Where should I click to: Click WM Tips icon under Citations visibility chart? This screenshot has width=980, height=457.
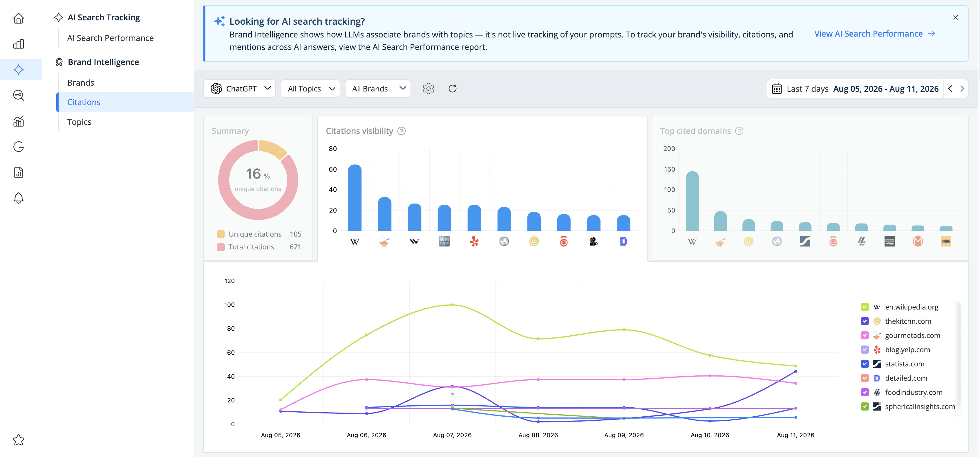click(444, 242)
